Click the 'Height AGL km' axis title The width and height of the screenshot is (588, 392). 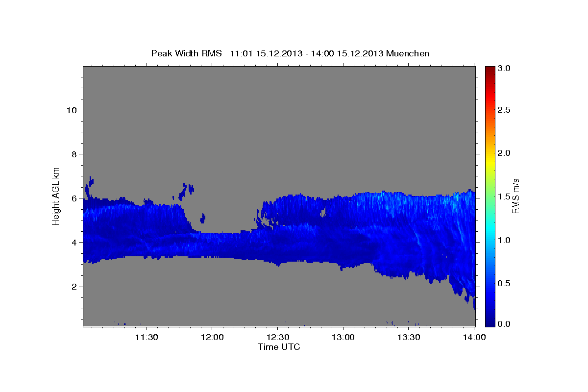[56, 196]
